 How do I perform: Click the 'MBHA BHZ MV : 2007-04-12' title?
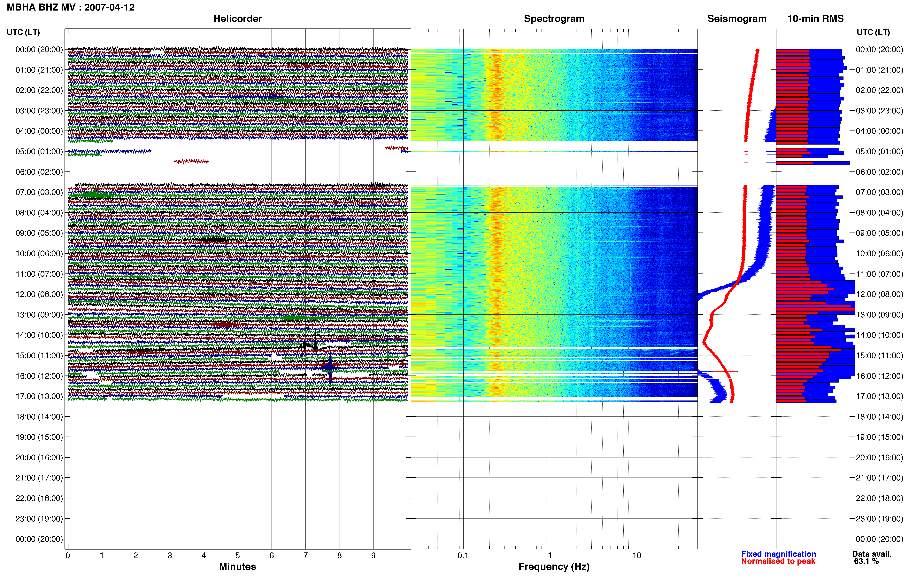(x=71, y=7)
